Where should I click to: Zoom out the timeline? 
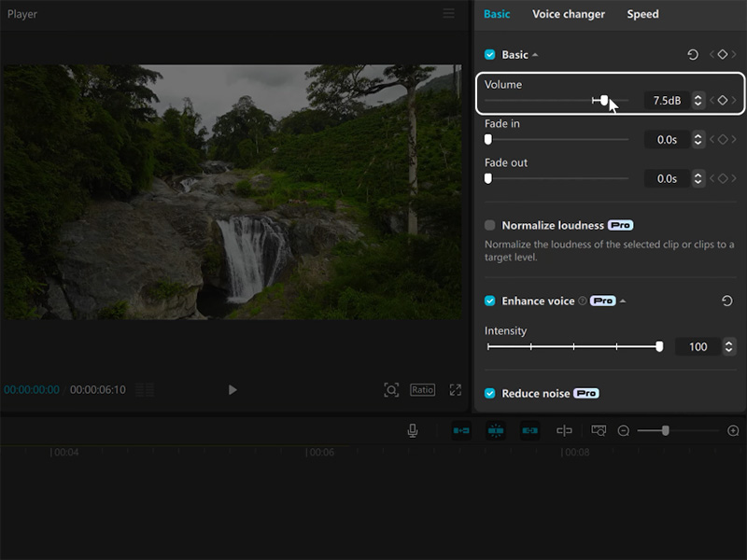coord(623,430)
